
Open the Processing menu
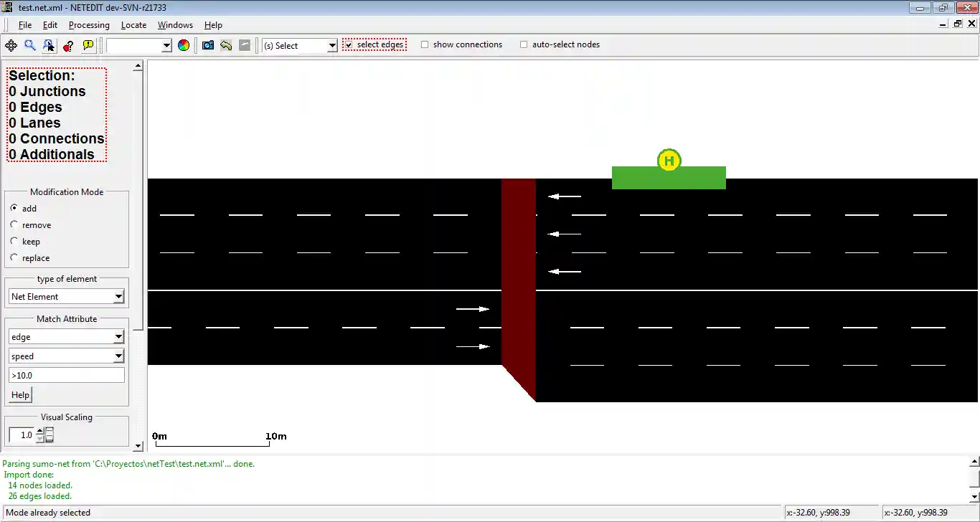89,25
